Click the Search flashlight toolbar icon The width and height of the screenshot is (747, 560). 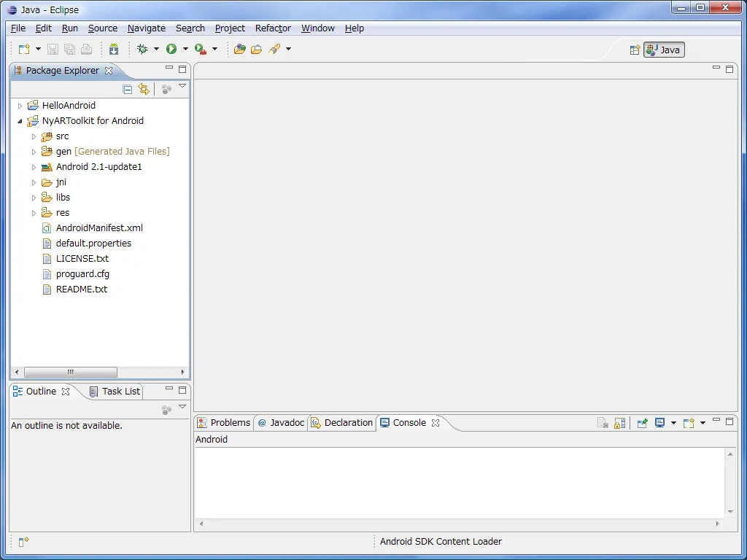point(274,49)
